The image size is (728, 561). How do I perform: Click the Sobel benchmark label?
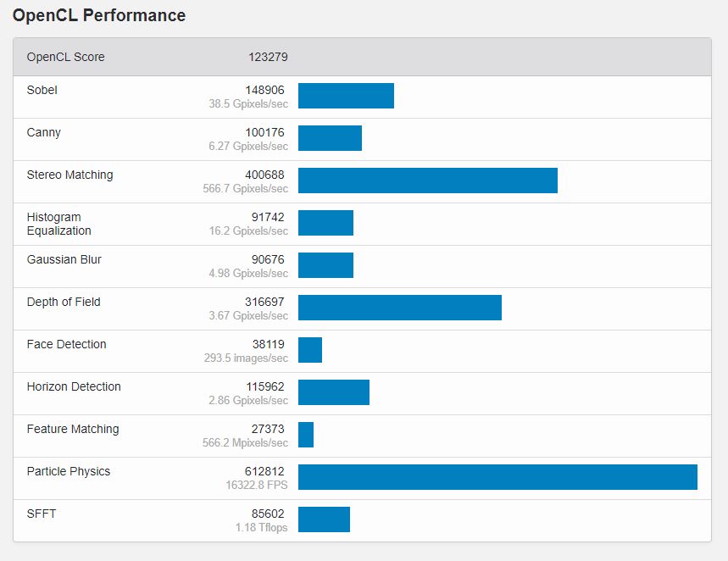[42, 90]
